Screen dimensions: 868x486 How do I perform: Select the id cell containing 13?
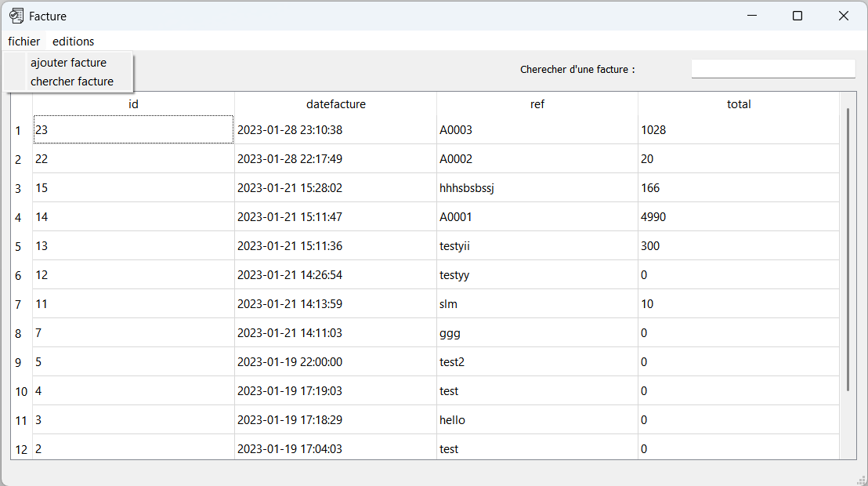(133, 246)
